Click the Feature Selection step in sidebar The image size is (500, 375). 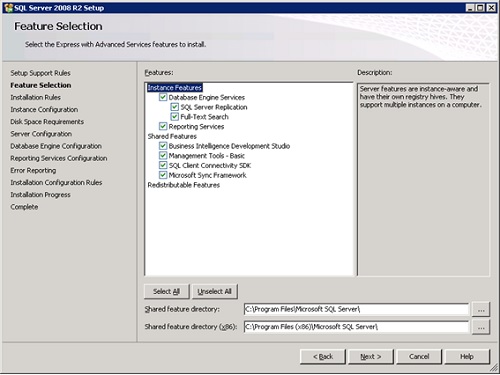click(41, 85)
